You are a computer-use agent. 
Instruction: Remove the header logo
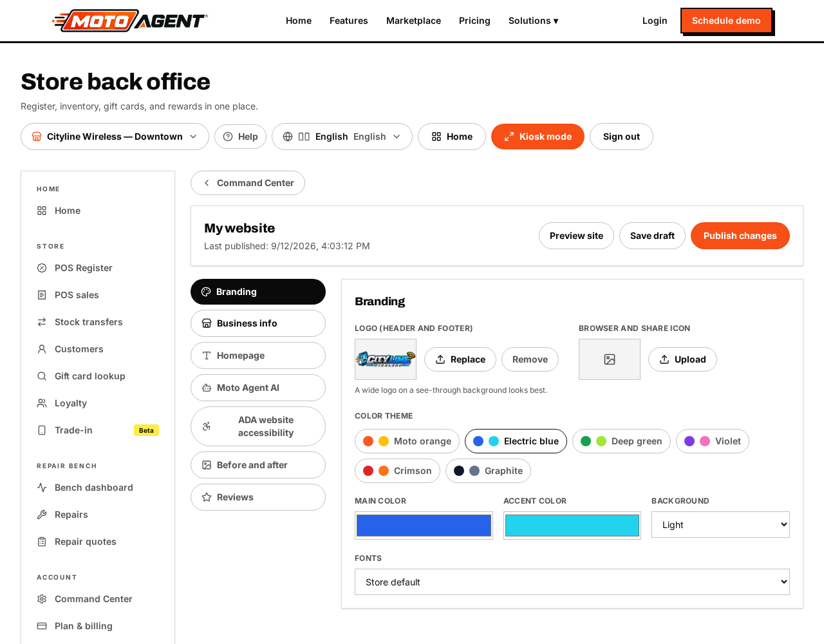tap(530, 359)
